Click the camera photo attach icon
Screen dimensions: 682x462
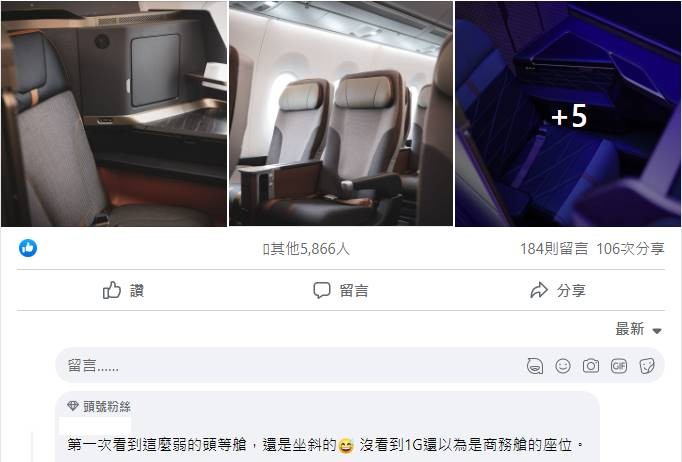(591, 366)
